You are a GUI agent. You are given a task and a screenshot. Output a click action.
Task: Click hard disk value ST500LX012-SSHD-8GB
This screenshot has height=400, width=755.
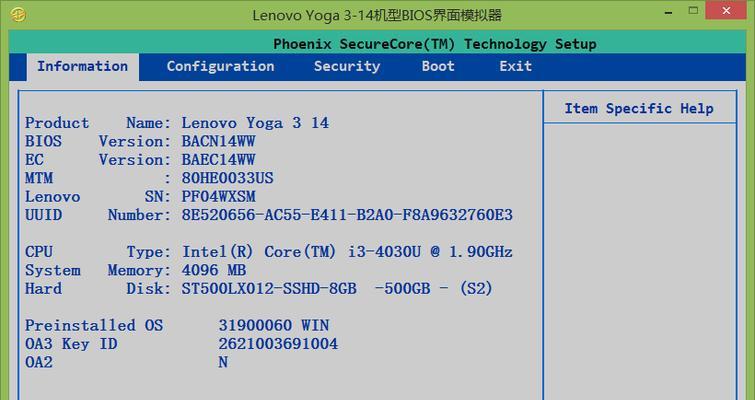tap(337, 289)
